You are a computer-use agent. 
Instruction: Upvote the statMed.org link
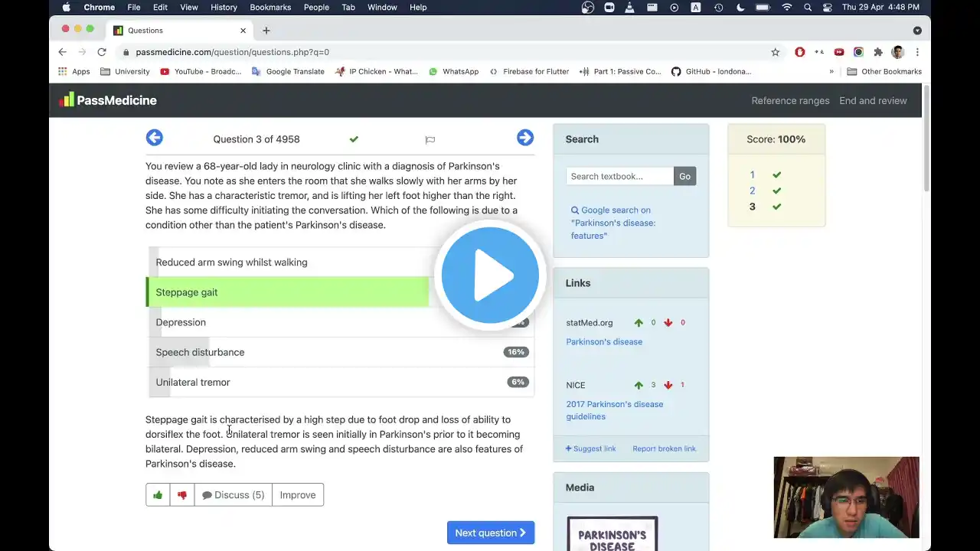639,323
